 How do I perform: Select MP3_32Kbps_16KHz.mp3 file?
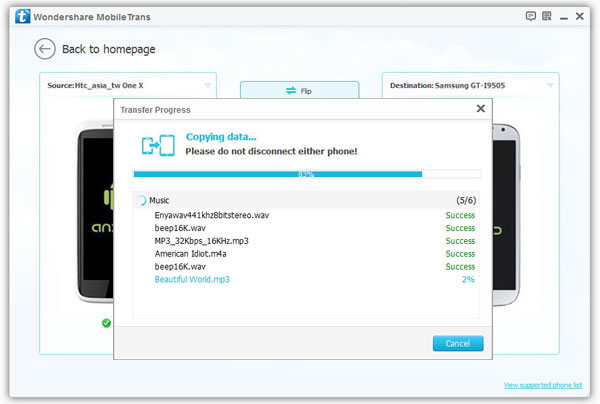click(201, 241)
